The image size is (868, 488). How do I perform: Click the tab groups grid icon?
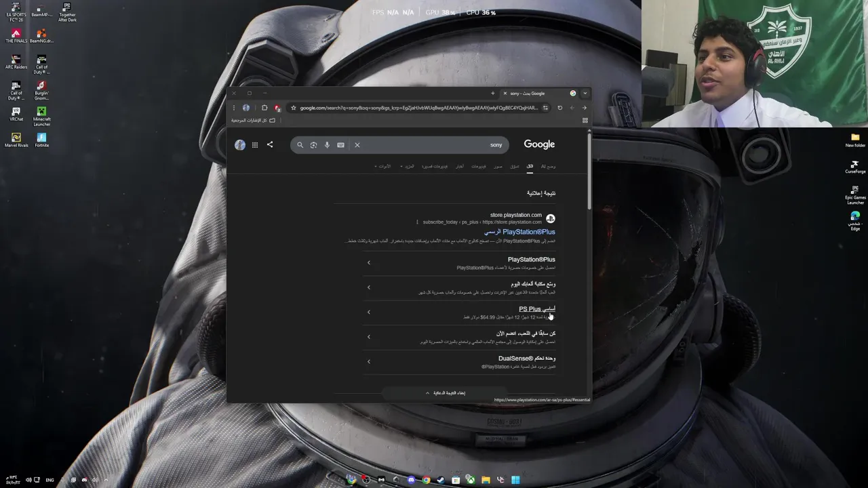click(585, 121)
